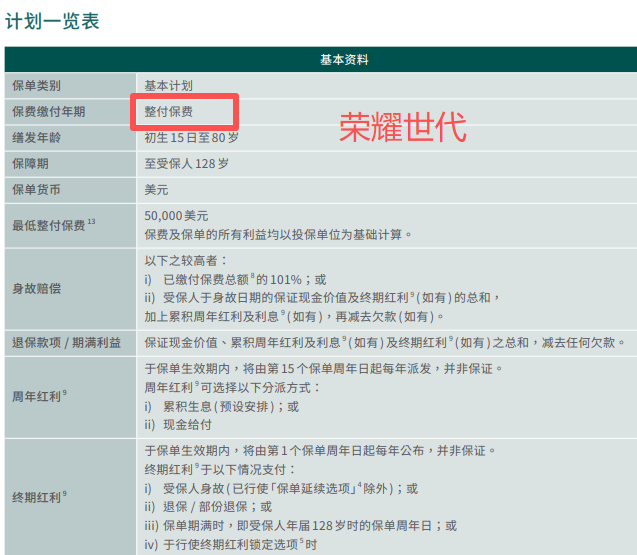Open footnote 13 beside 最低整付保费

click(x=91, y=221)
